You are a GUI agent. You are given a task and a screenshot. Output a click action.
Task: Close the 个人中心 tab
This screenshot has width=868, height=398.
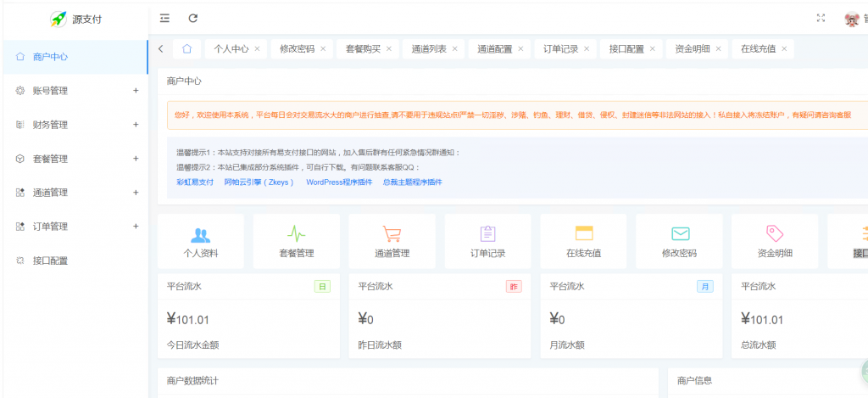[257, 49]
